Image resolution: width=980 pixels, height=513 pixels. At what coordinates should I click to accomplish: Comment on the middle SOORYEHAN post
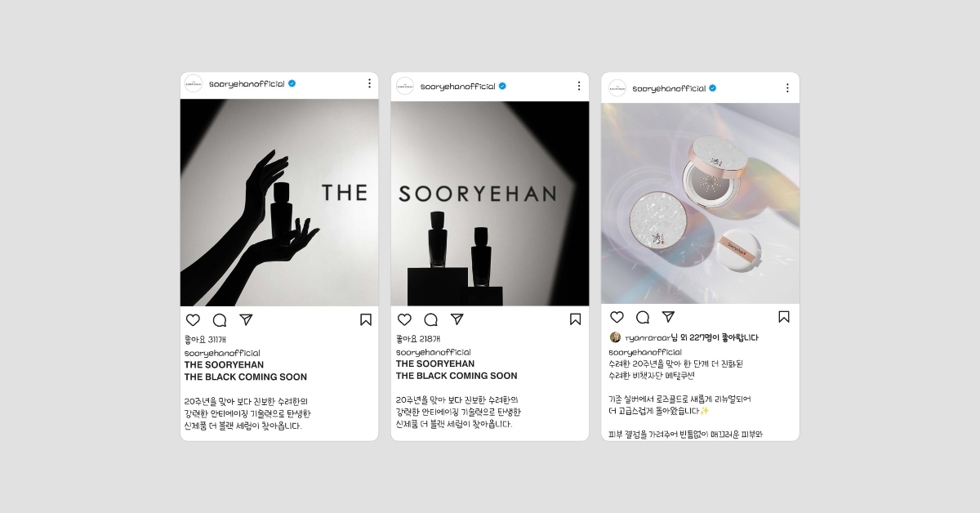point(431,319)
